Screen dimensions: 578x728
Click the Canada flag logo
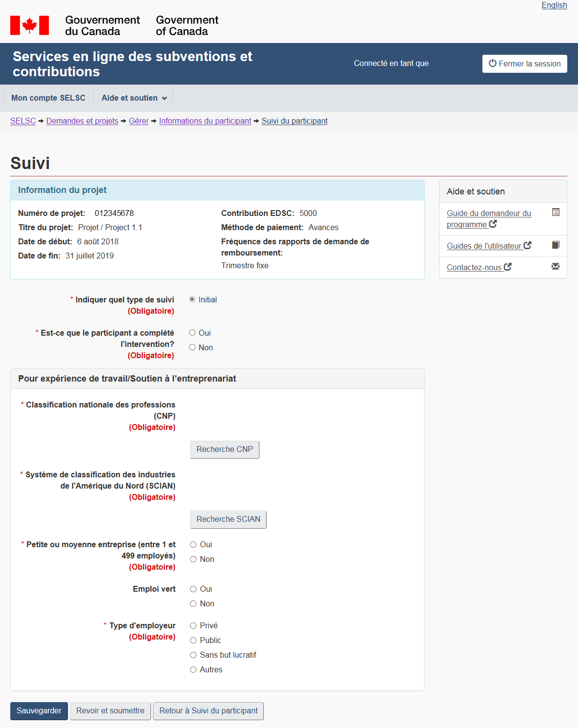29,25
